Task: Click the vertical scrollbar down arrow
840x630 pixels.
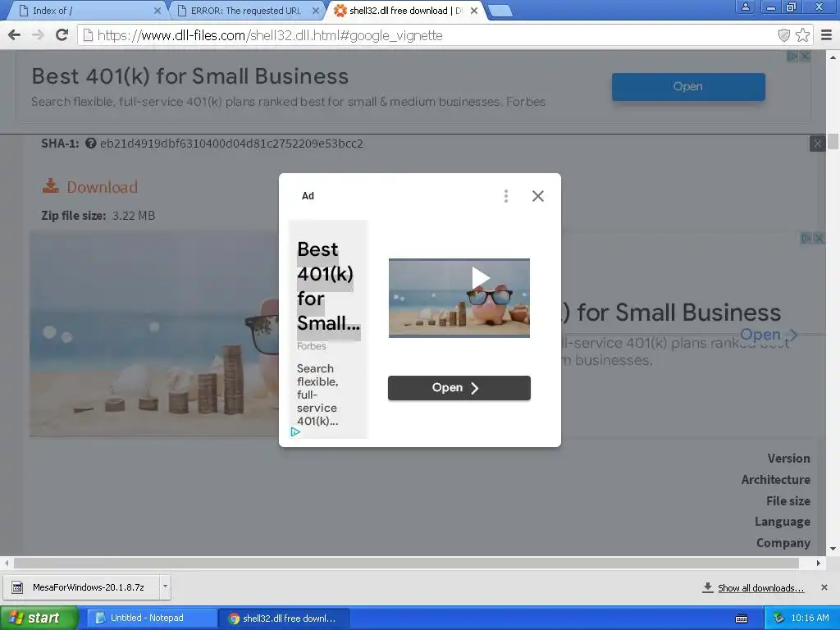Action: (x=833, y=549)
